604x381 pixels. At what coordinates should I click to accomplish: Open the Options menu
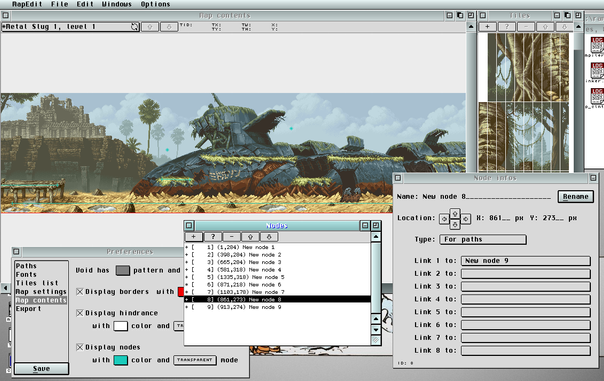coord(155,4)
